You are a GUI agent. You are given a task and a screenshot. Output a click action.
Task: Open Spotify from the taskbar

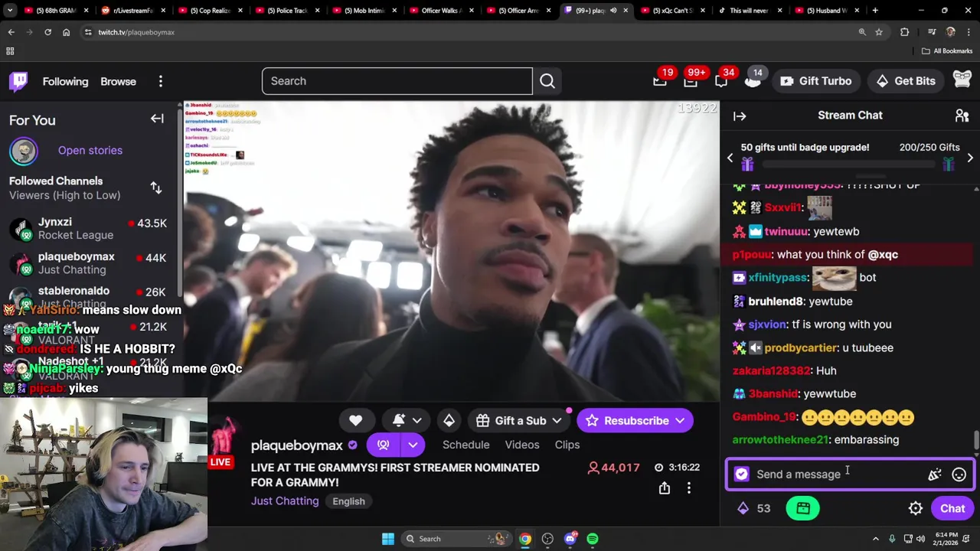coord(593,539)
